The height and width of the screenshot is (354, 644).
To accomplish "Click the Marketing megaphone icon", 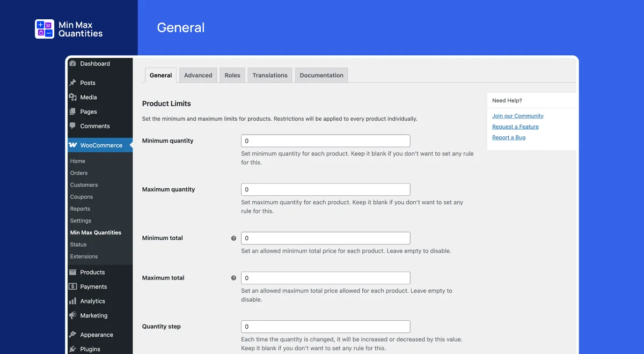I will click(73, 315).
